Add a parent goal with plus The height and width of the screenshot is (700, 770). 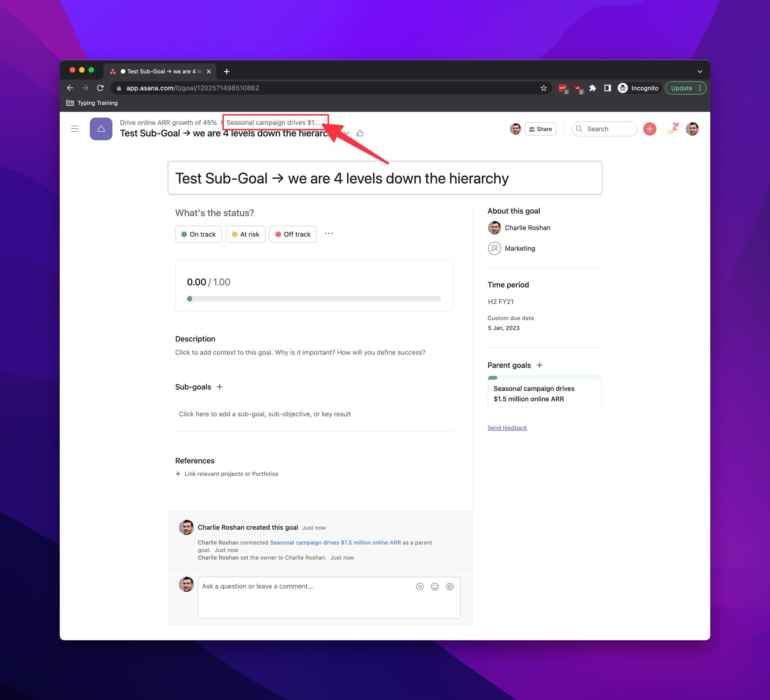tap(539, 365)
